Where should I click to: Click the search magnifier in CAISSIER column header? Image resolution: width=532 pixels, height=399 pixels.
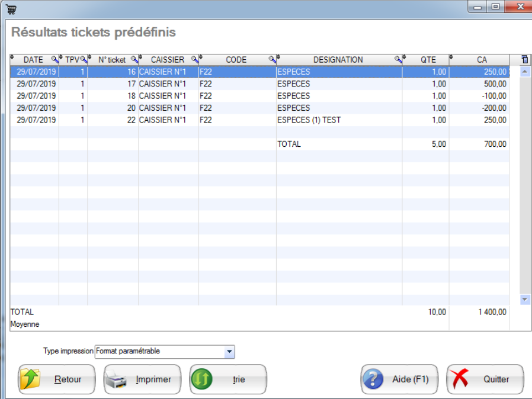coord(194,60)
